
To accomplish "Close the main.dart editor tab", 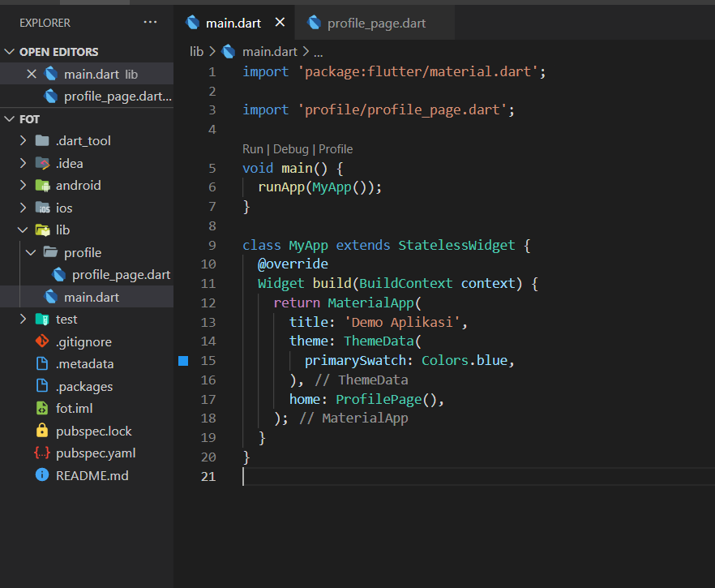I will coord(280,23).
